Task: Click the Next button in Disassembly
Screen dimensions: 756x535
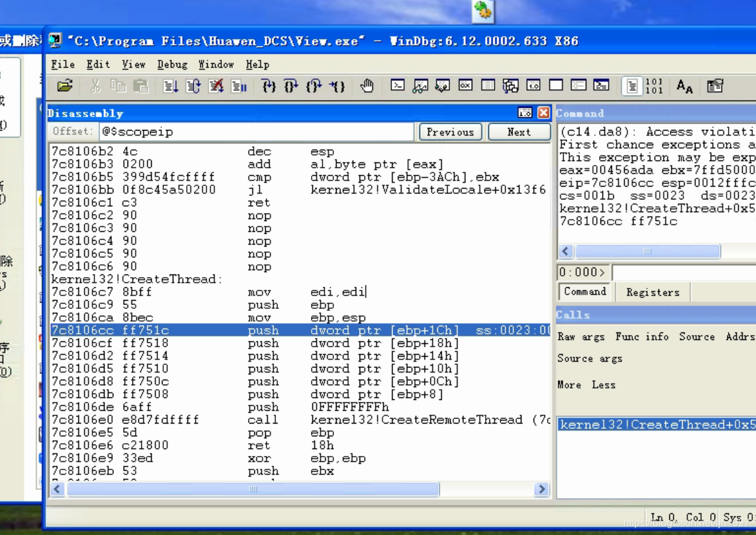Action: (519, 132)
